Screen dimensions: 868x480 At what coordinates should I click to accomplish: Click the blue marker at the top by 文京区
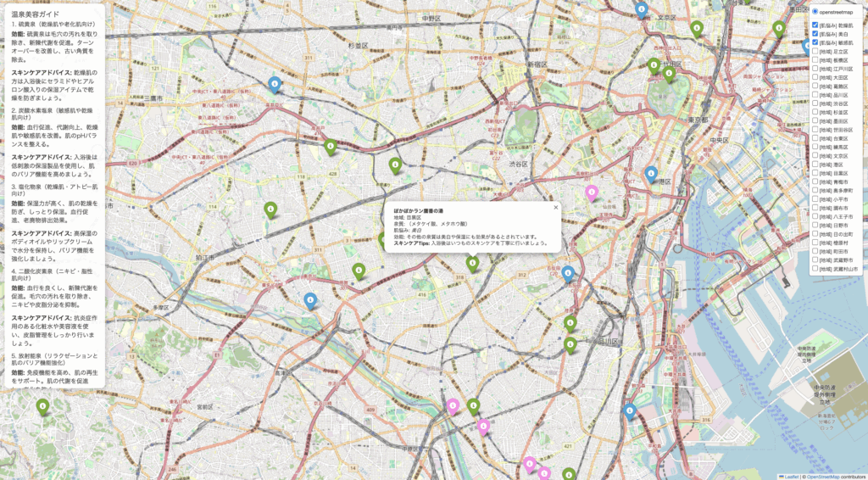click(641, 10)
